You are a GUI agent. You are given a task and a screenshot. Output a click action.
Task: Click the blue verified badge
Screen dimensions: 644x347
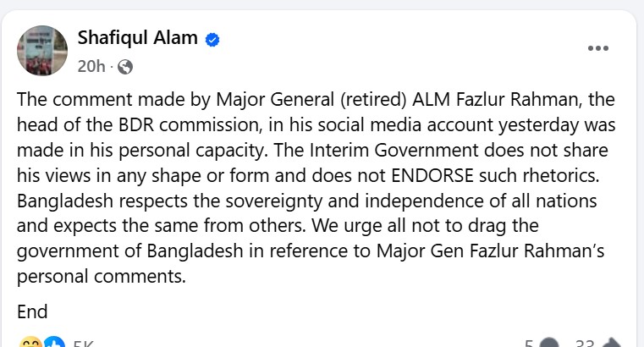point(213,39)
